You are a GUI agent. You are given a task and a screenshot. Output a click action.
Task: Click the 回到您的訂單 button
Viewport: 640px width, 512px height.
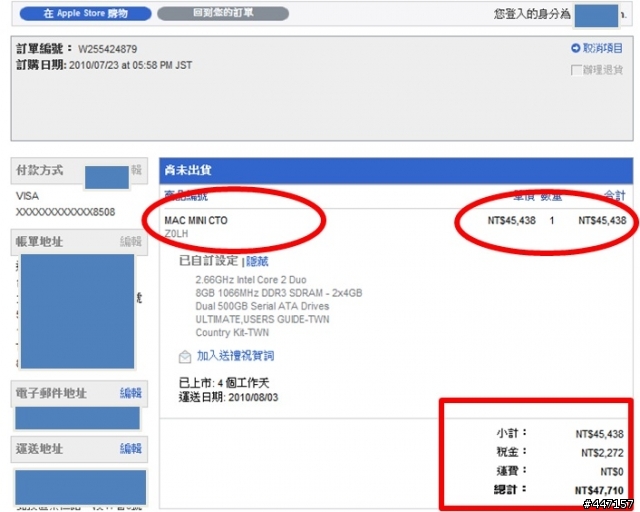click(x=223, y=13)
